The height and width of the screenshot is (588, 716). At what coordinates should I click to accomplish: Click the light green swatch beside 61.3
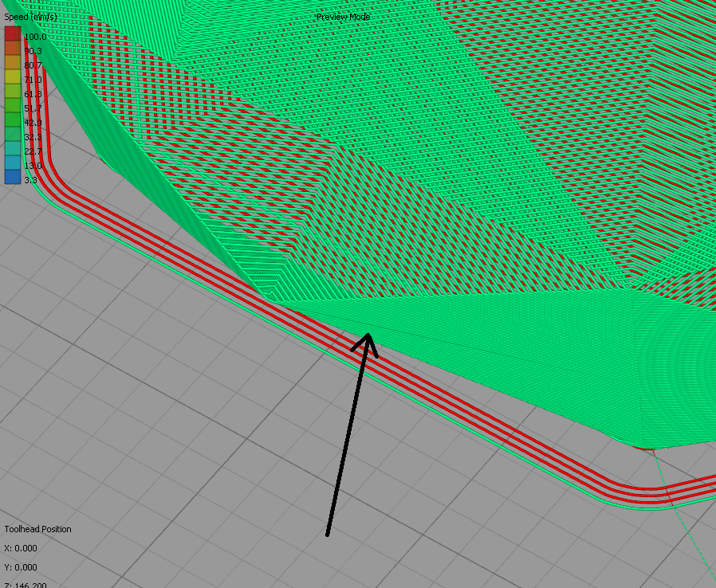[x=13, y=92]
